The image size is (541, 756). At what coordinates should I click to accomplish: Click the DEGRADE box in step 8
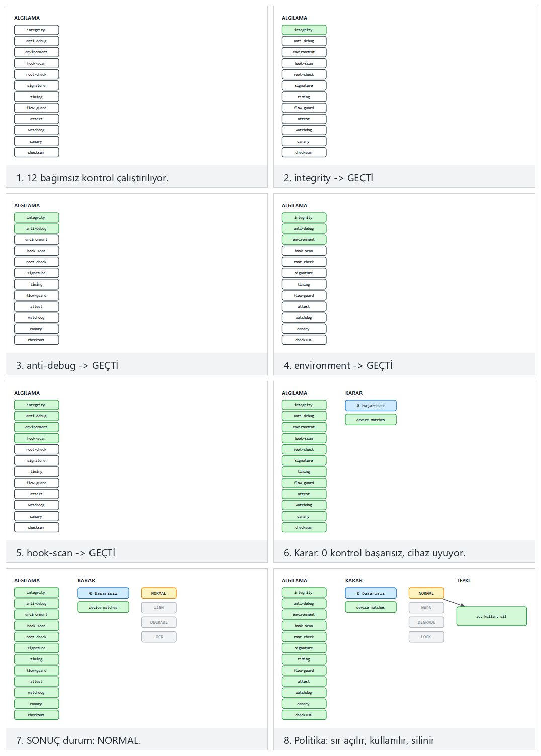tap(426, 622)
